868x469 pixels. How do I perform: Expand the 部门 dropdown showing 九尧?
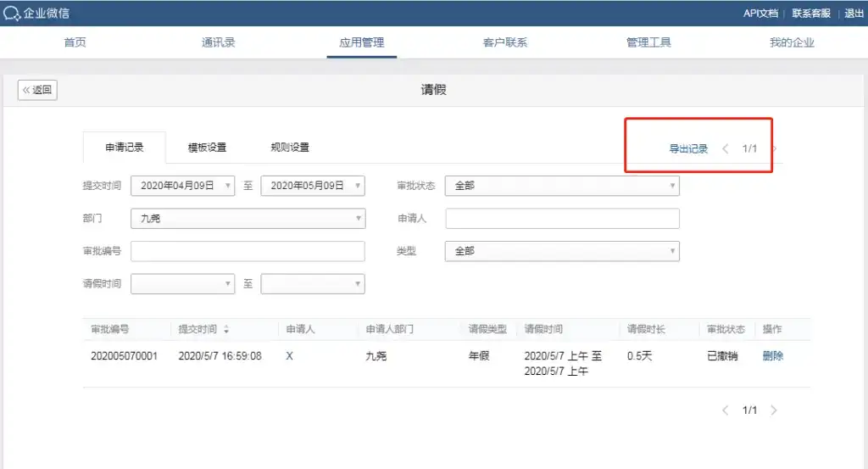[248, 219]
